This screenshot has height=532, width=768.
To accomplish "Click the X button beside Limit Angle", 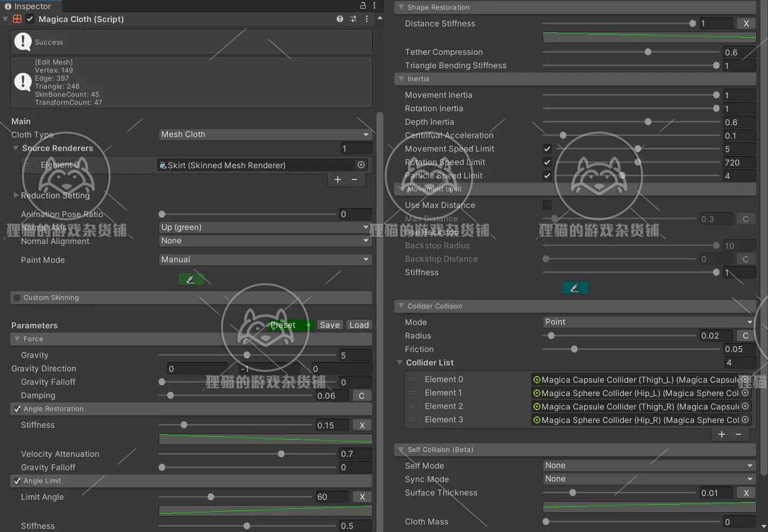I will (x=362, y=497).
